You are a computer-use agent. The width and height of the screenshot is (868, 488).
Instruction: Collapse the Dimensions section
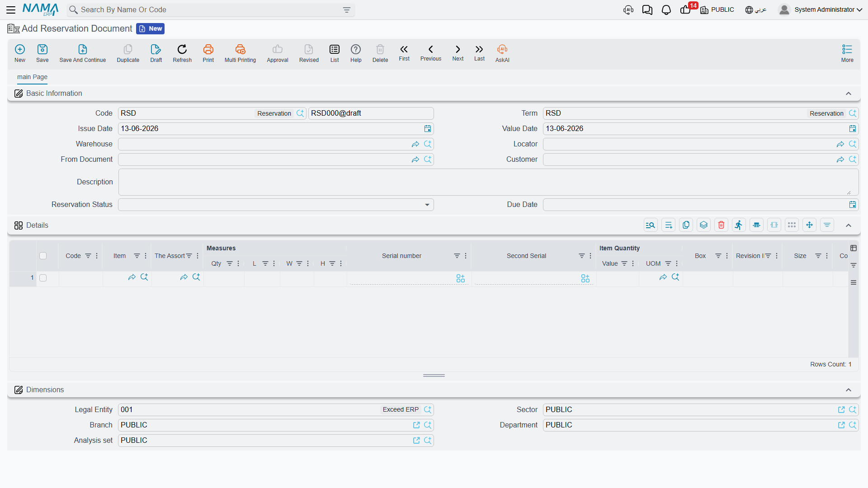(849, 390)
